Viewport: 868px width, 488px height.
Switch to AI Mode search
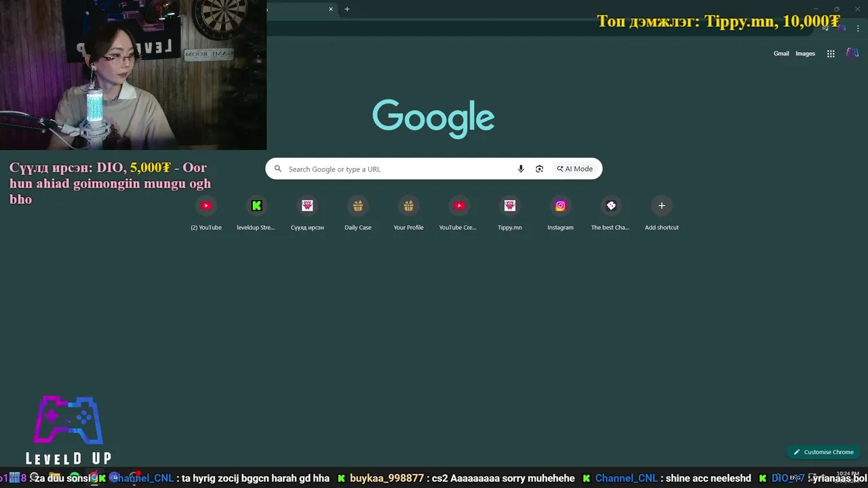(575, 169)
